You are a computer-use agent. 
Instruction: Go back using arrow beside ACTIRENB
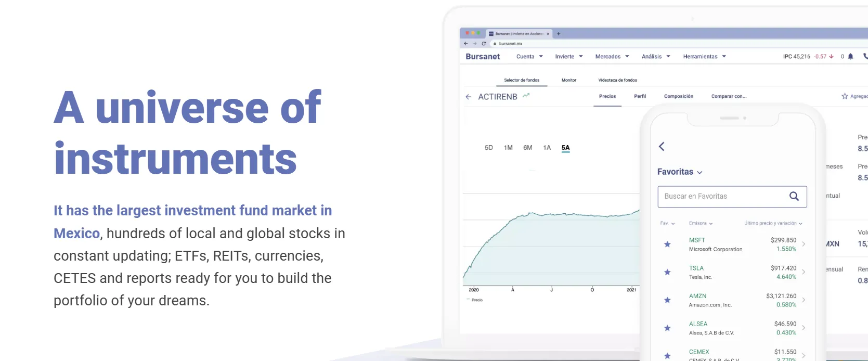point(469,97)
